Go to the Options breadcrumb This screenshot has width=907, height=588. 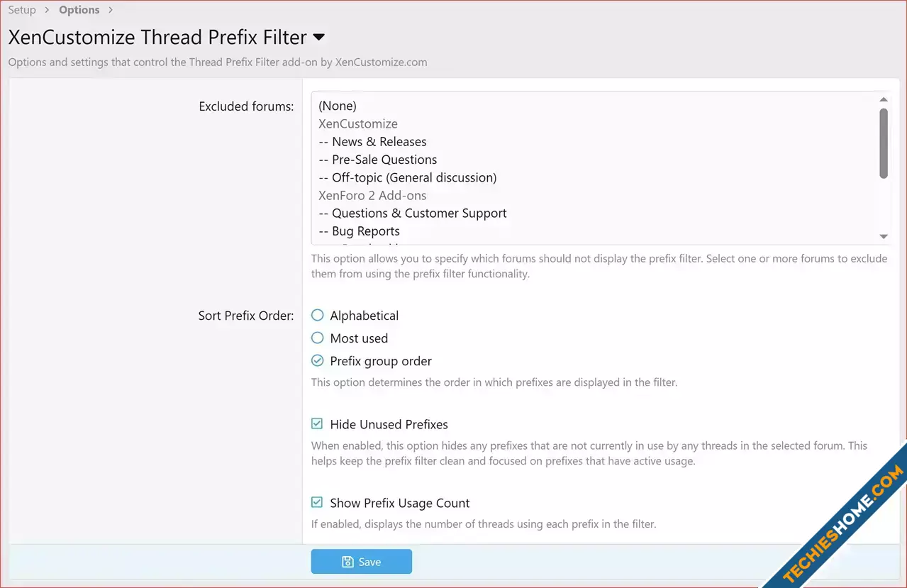point(79,10)
